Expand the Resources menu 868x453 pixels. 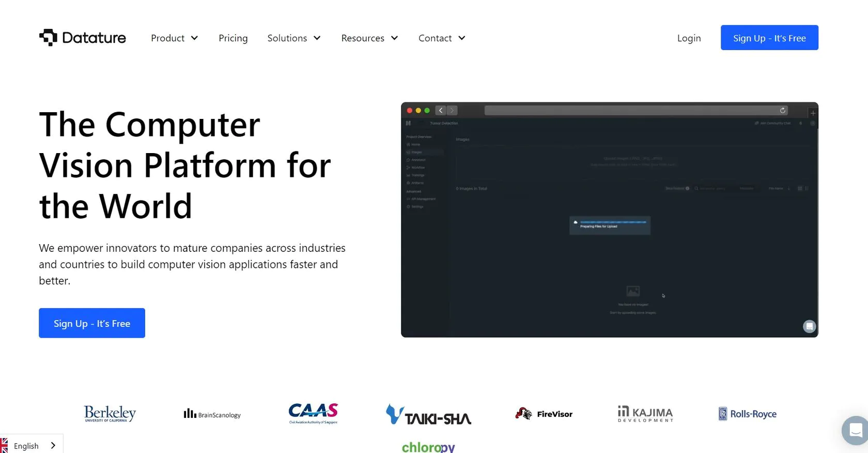click(369, 38)
